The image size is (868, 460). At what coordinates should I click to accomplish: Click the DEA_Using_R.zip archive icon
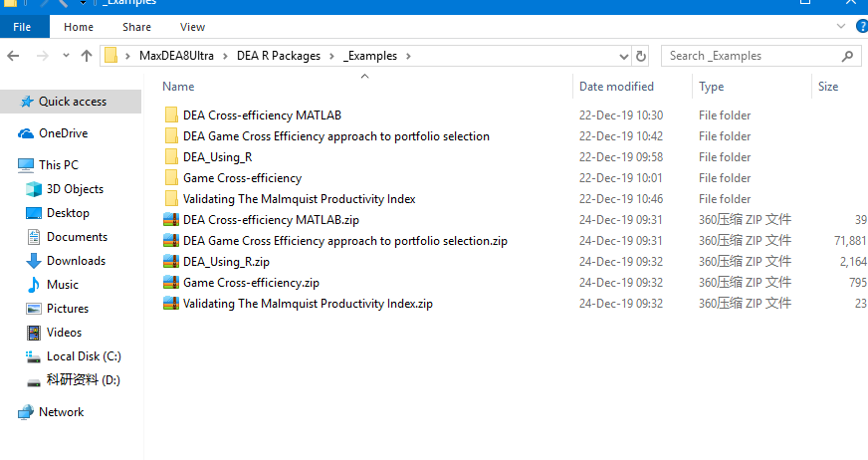(171, 261)
